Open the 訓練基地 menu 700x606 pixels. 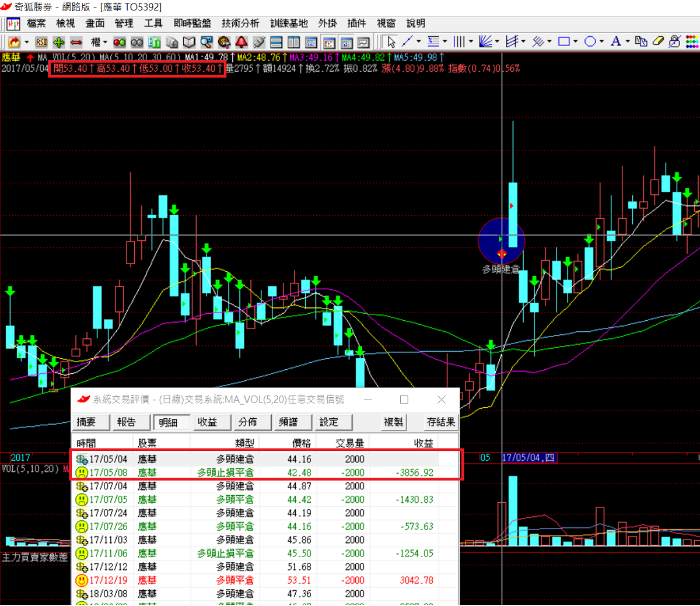[289, 23]
